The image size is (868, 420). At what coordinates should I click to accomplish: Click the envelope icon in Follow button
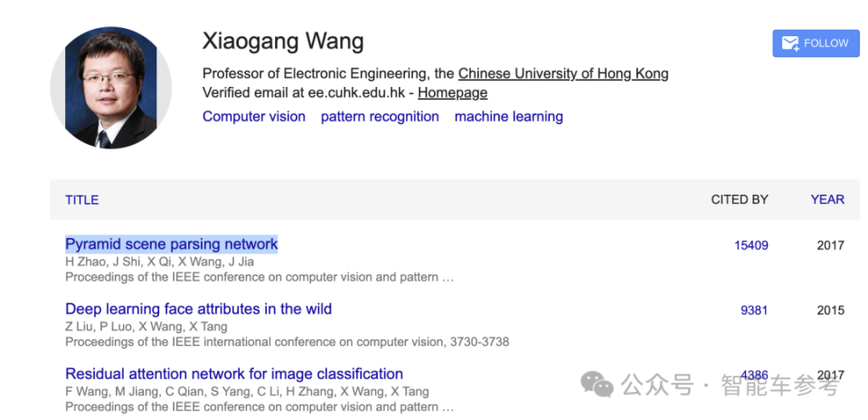(790, 43)
